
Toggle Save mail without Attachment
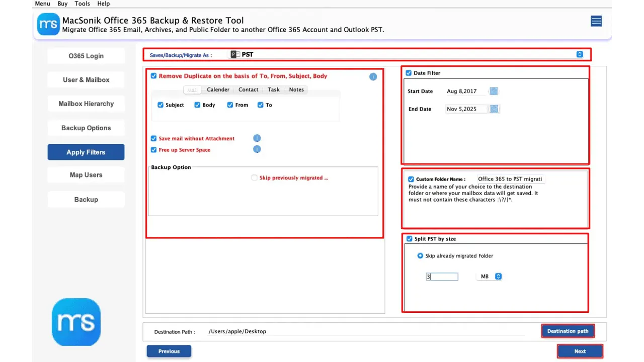153,138
